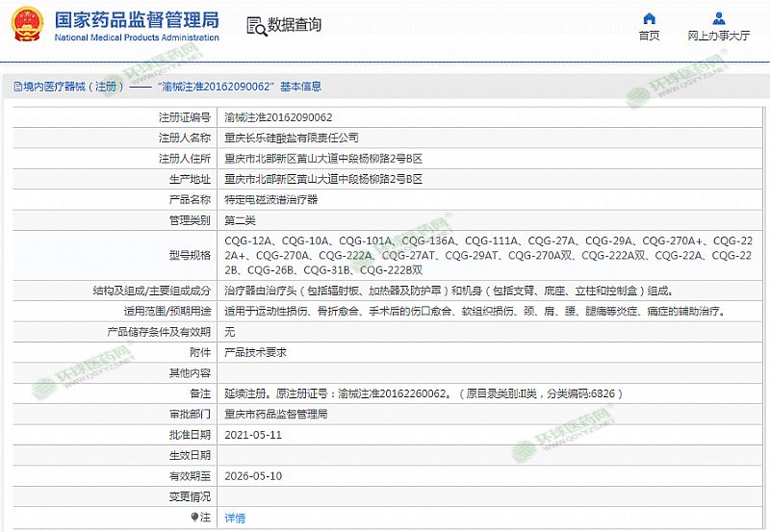
Task: Click registrant name 重庆长乐硅酸盐有限责任公司
Action: click(291, 138)
